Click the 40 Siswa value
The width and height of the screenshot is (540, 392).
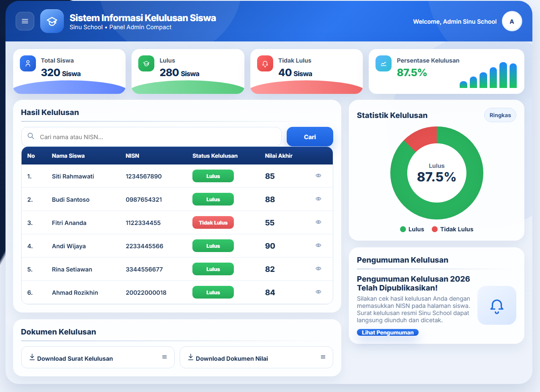295,73
